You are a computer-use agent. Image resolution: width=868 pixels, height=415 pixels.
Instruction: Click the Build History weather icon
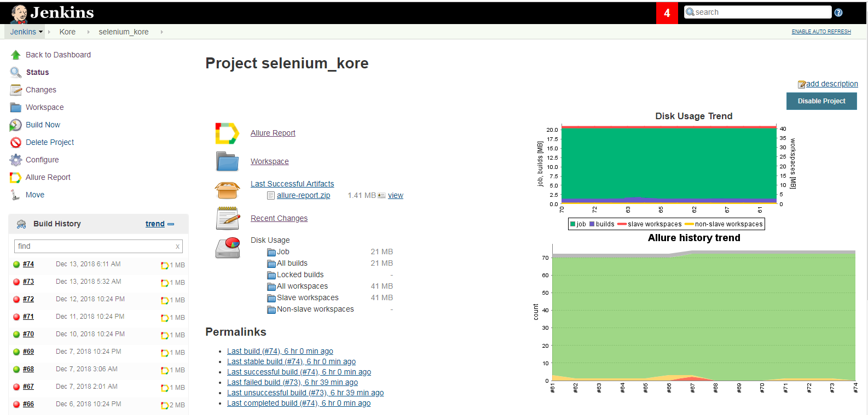tap(21, 224)
